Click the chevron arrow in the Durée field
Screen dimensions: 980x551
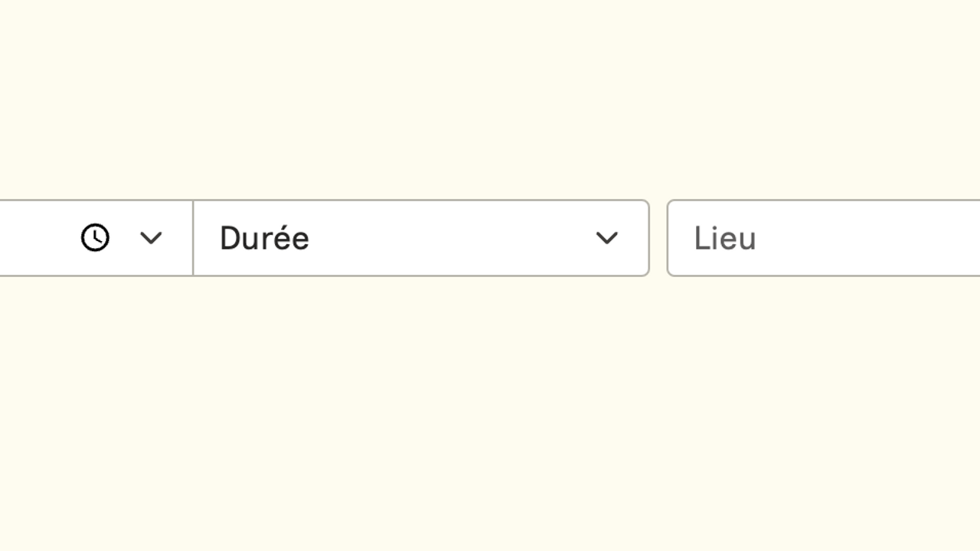click(606, 238)
